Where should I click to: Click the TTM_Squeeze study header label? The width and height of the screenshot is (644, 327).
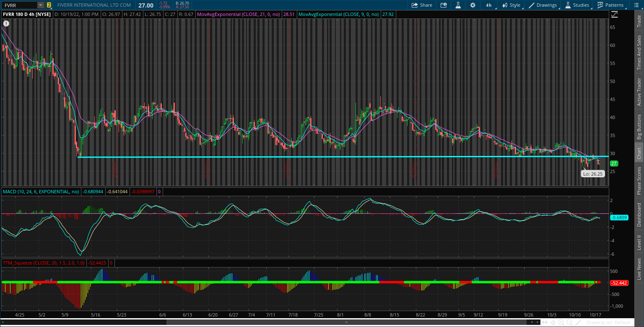point(44,263)
